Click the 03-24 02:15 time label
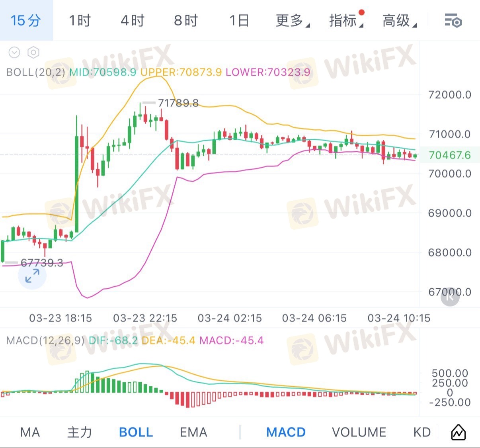The width and height of the screenshot is (480, 448). (x=230, y=318)
